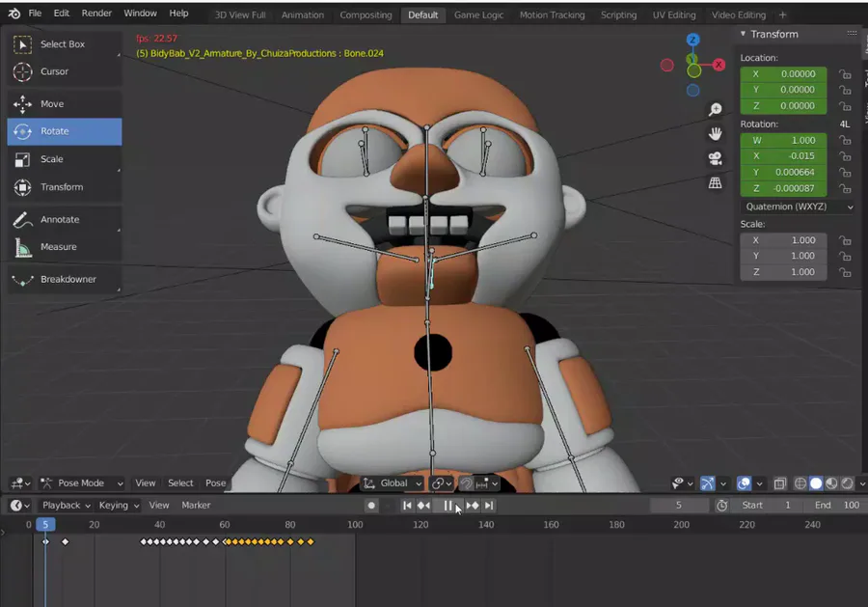Viewport: 868px width, 607px height.
Task: Open the Keying dropdown
Action: click(x=119, y=506)
